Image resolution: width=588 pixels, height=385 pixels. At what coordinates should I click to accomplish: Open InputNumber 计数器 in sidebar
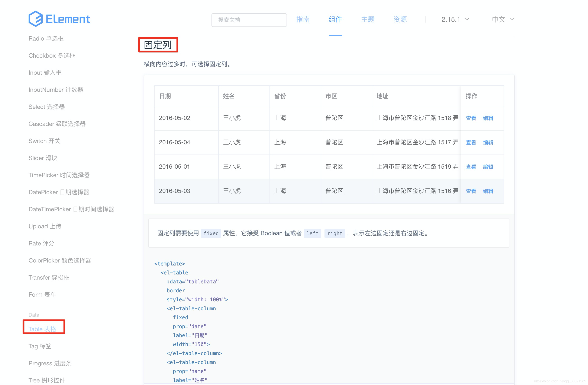56,90
